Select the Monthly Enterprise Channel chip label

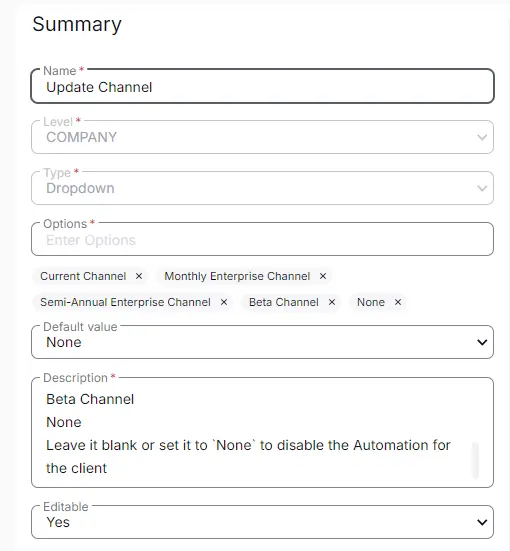[x=237, y=276]
